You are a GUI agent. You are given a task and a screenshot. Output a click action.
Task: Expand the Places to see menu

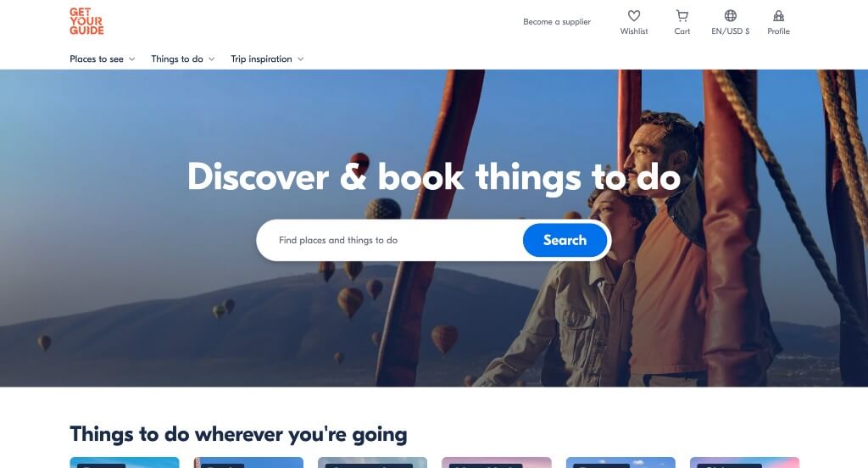[103, 59]
